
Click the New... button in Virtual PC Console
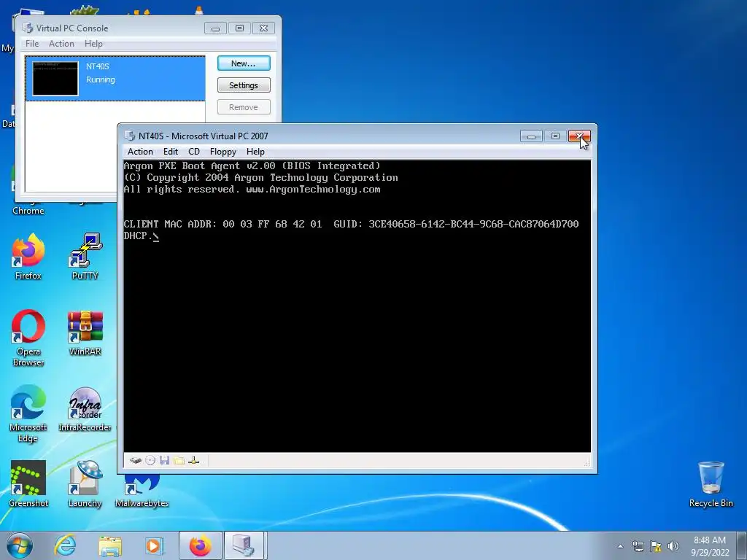click(x=244, y=63)
